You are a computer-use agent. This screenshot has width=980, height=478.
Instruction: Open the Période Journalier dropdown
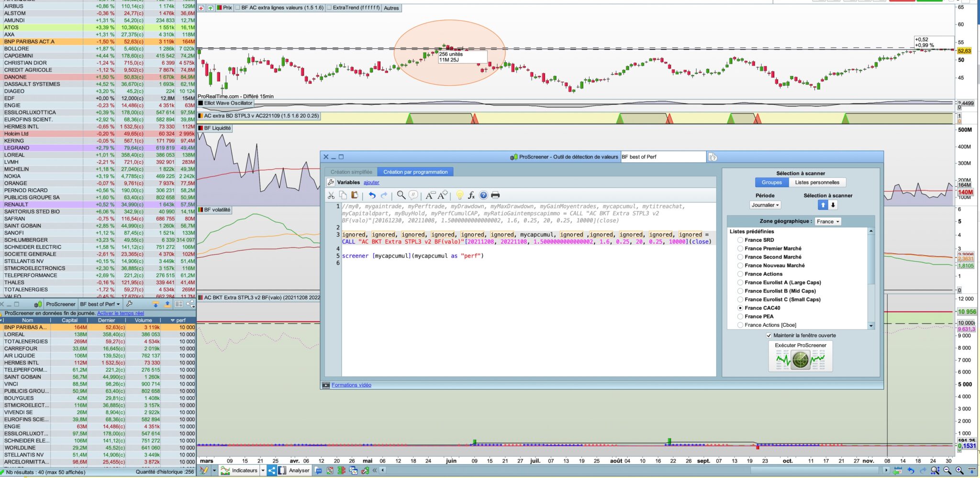765,205
